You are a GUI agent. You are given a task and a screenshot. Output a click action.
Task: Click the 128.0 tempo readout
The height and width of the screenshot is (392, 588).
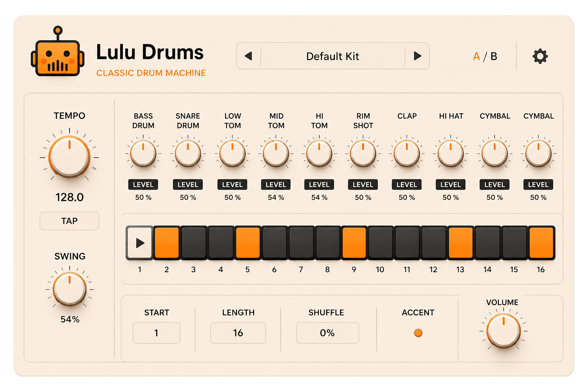click(x=69, y=197)
